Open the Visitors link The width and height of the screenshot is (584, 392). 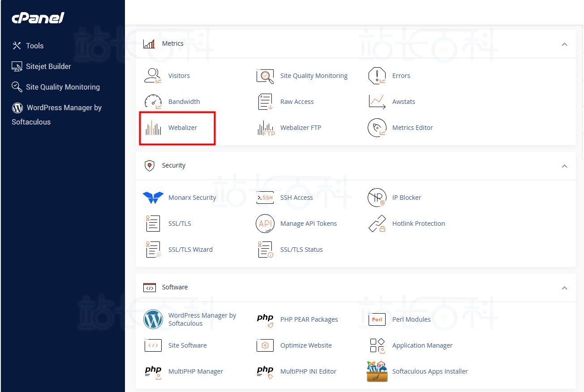[179, 76]
